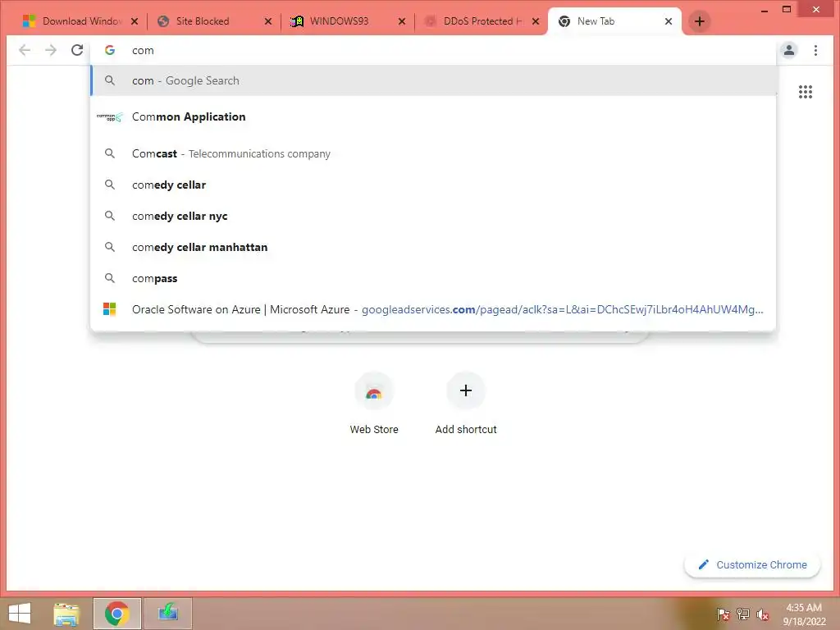The width and height of the screenshot is (840, 630).
Task: Click the Web Store label text
Action: [374, 429]
